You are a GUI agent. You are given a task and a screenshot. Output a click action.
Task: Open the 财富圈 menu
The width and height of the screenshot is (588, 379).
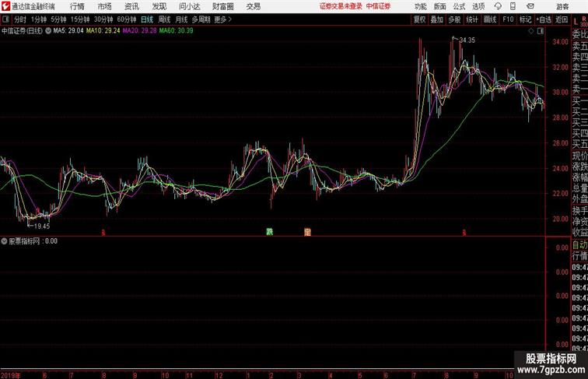222,6
